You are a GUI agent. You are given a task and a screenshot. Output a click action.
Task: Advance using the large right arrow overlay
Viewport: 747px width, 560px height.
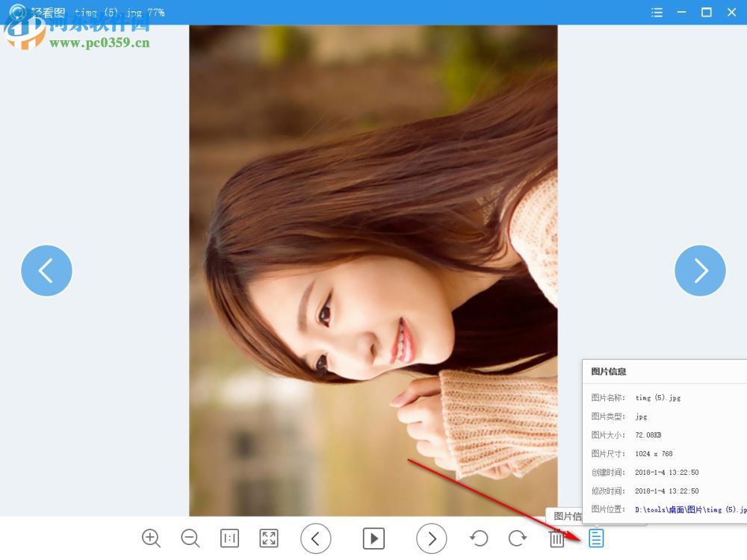pyautogui.click(x=700, y=270)
